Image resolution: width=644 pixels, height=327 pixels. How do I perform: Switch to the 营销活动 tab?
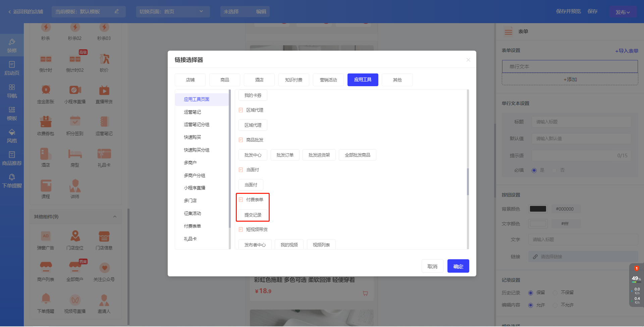[x=328, y=80]
